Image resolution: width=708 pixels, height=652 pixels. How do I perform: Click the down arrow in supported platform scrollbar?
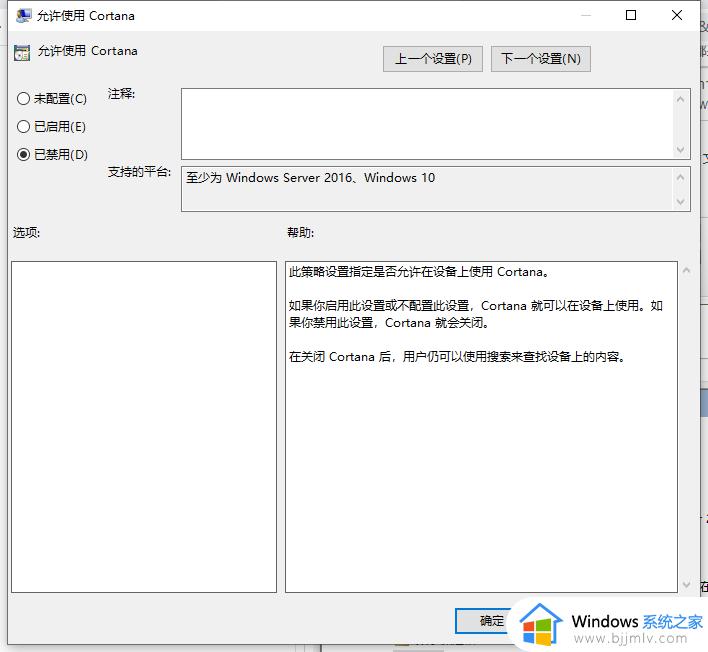(x=680, y=201)
